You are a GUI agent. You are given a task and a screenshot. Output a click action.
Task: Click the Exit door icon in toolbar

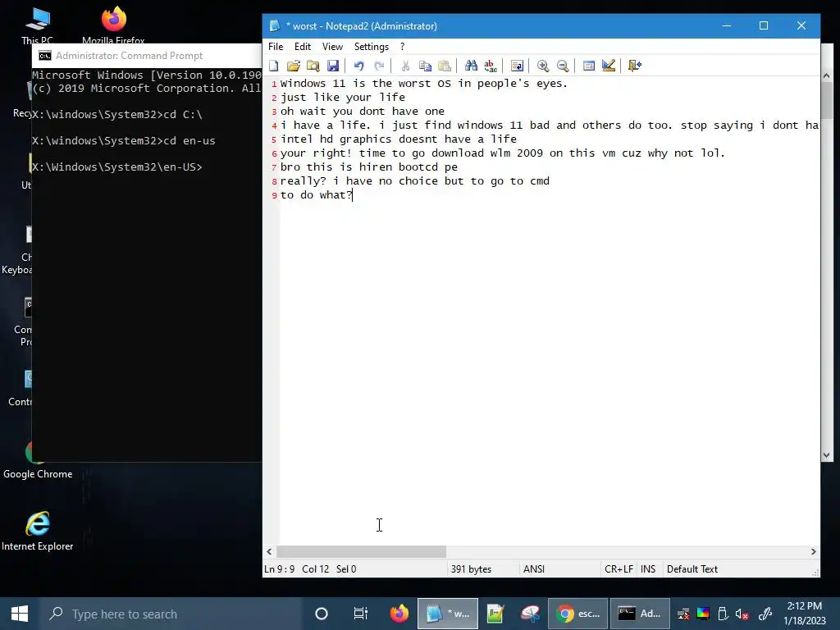pyautogui.click(x=635, y=66)
